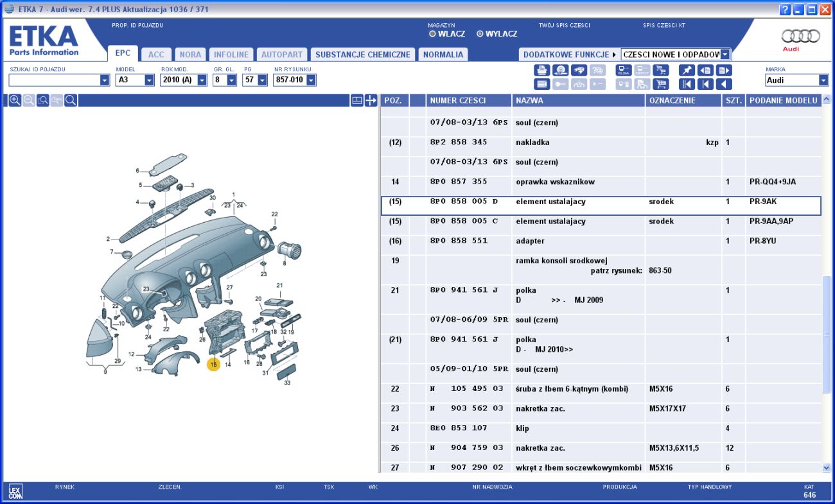Screen dimensions: 835x504
Task: Go to previous illustration page icon
Action: click(x=705, y=71)
